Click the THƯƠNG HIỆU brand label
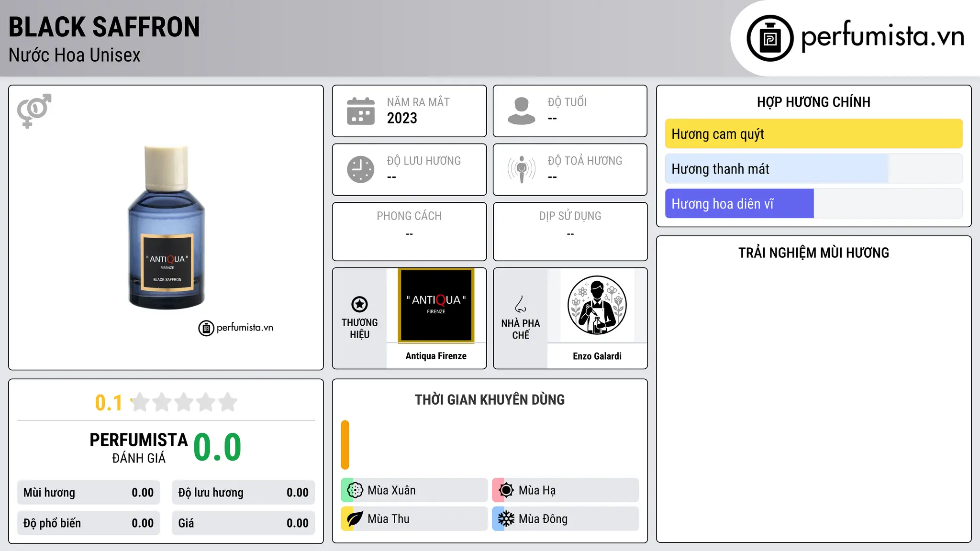The width and height of the screenshot is (980, 551). tap(359, 329)
